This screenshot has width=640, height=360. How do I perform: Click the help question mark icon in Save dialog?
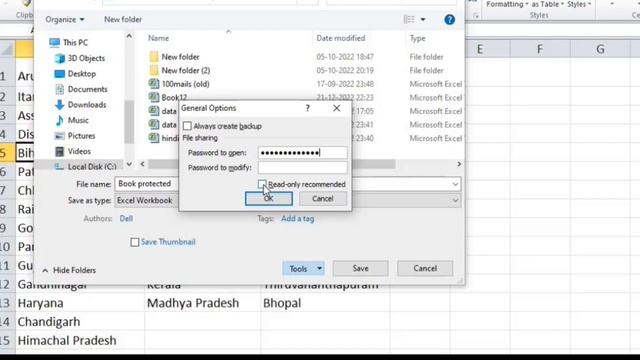coord(449,20)
